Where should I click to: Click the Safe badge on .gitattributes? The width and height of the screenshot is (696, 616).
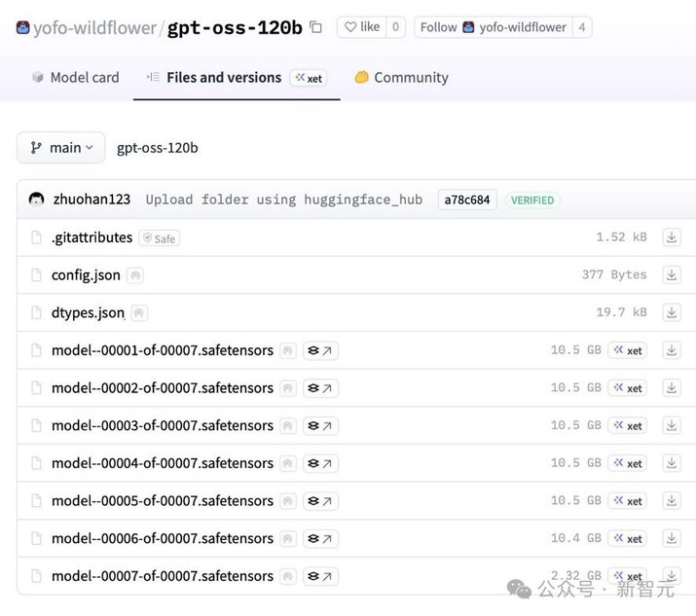pyautogui.click(x=160, y=238)
